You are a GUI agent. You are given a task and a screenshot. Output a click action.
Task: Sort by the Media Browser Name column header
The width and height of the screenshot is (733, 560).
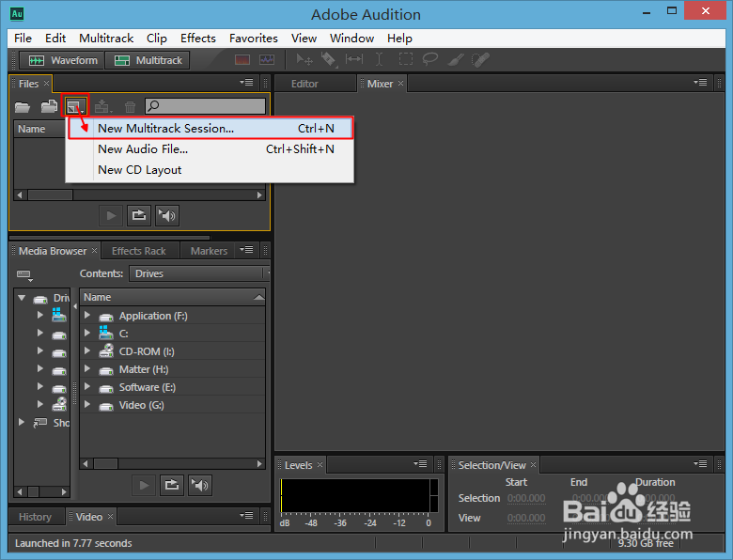pos(173,297)
